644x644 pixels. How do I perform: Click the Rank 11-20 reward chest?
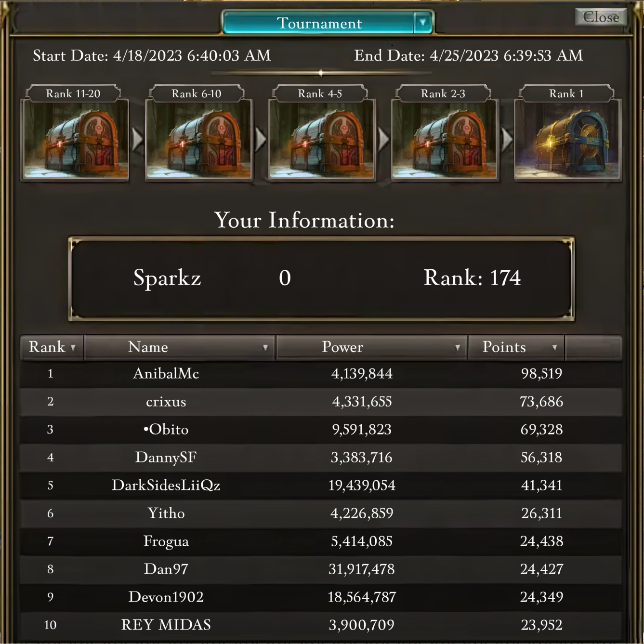click(75, 140)
